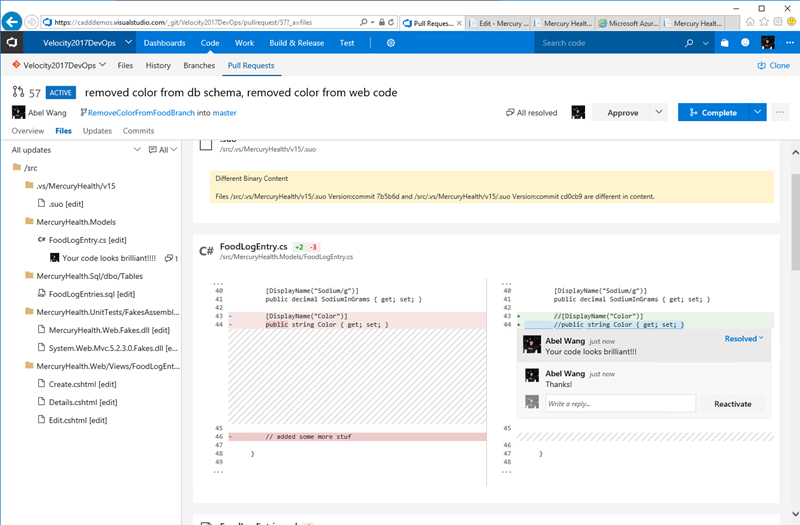The width and height of the screenshot is (800, 525).
Task: Click the address bar search magnifier icon
Action: (x=363, y=22)
